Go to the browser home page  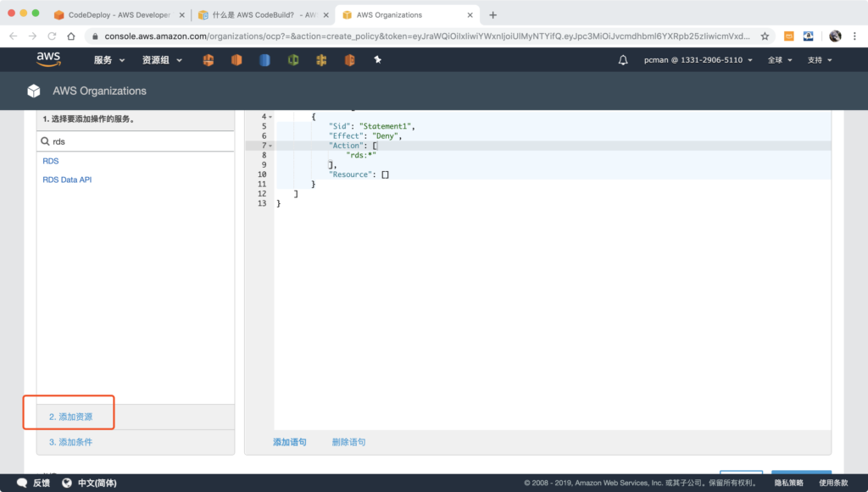point(71,36)
